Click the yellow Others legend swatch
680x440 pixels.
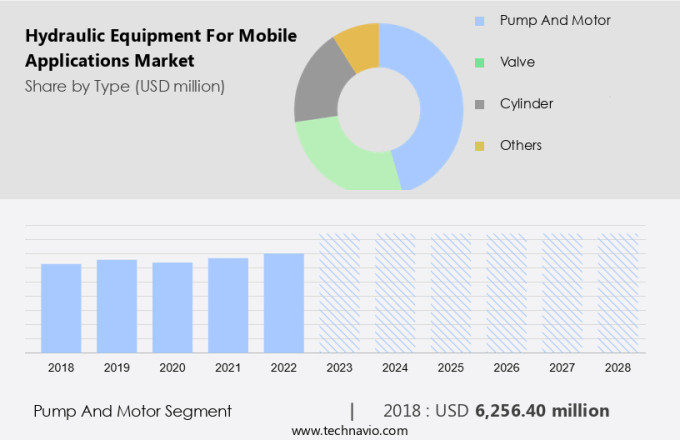coord(480,146)
